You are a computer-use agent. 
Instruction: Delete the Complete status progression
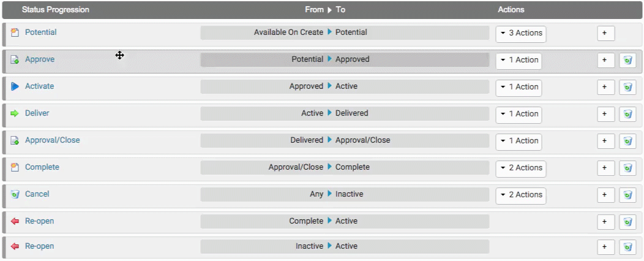(x=627, y=168)
